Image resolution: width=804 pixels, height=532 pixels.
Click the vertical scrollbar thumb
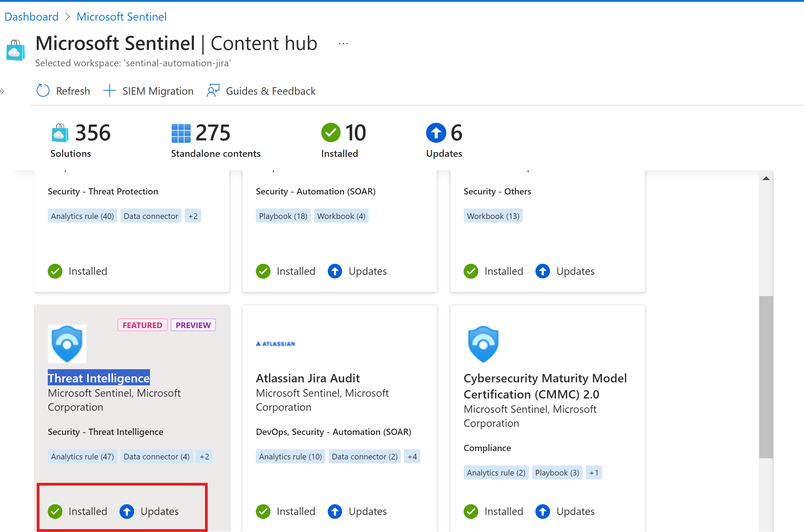766,377
